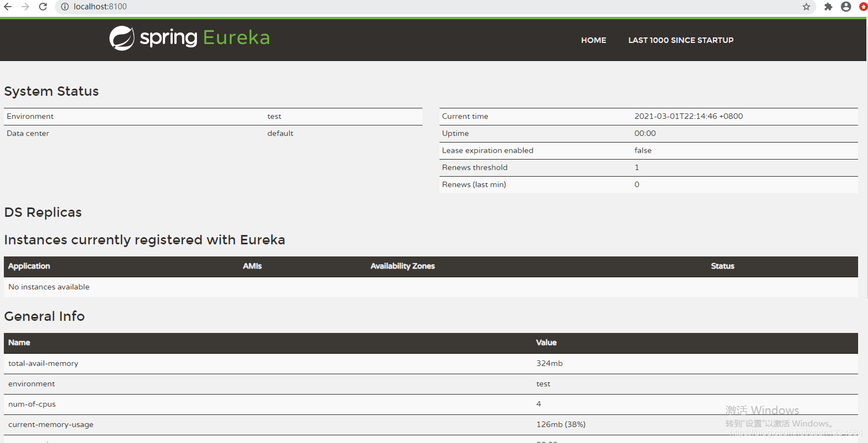Select the General Info heading
Screen dimensions: 868x443
click(x=45, y=316)
